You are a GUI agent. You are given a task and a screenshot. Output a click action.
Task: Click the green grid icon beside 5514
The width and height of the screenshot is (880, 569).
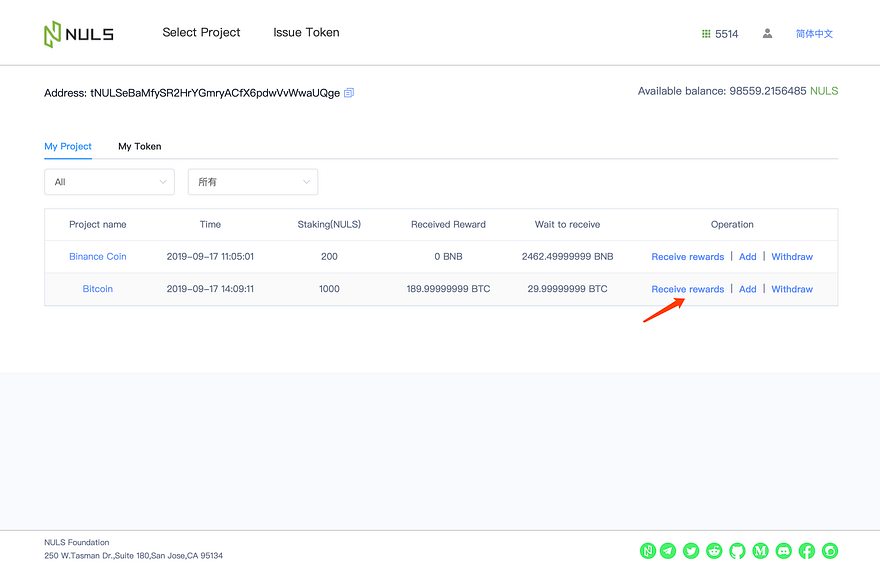click(x=706, y=34)
